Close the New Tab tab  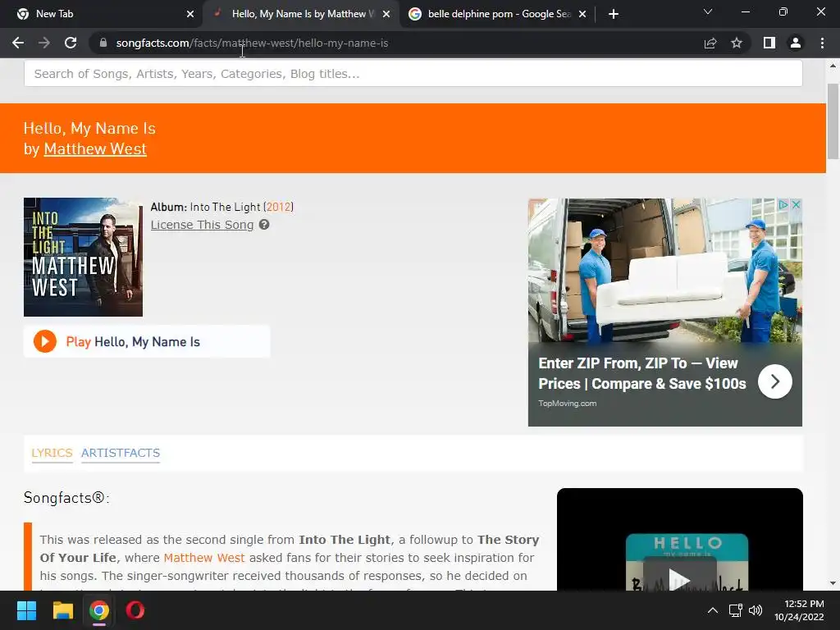coord(190,14)
